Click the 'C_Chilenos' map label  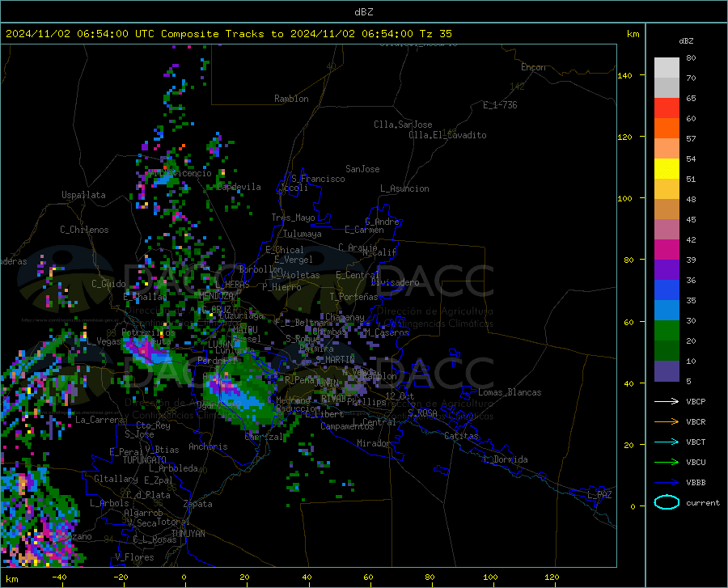click(84, 230)
